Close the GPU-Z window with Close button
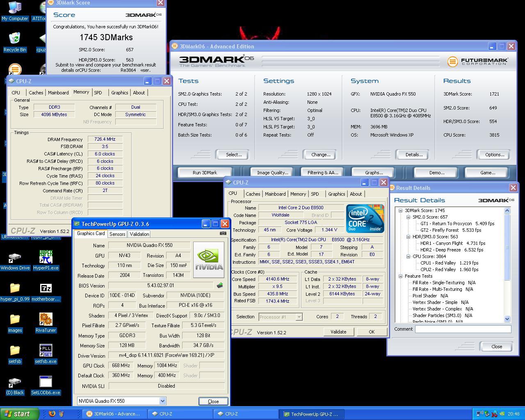525x420 pixels. [213, 402]
